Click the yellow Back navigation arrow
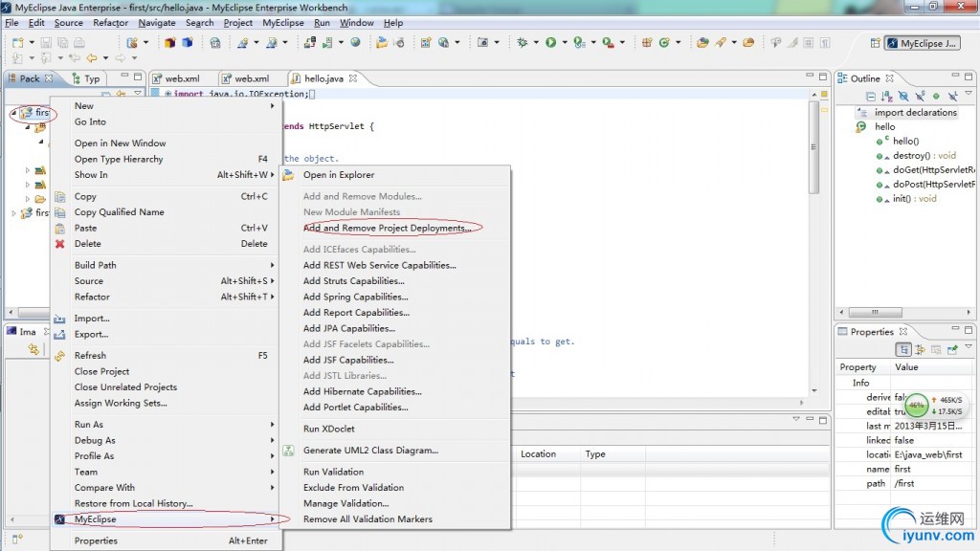This screenshot has height=551, width=980. (92, 58)
